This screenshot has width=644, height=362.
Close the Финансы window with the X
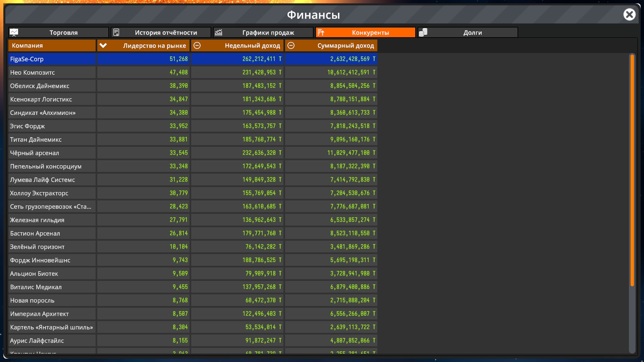click(629, 14)
